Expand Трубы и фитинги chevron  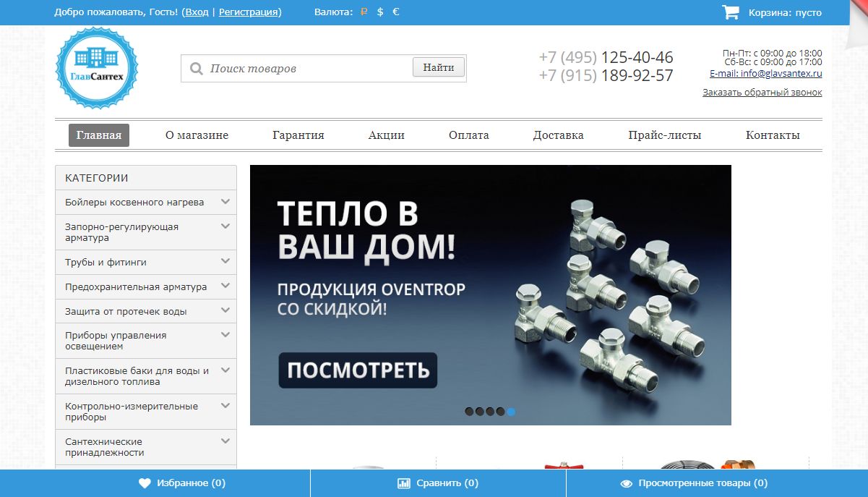pyautogui.click(x=225, y=261)
